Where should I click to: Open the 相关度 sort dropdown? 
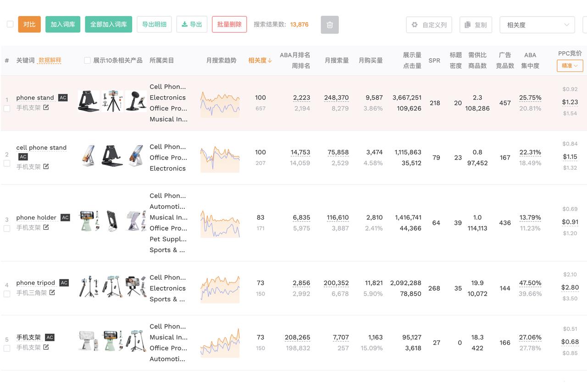[x=537, y=25]
